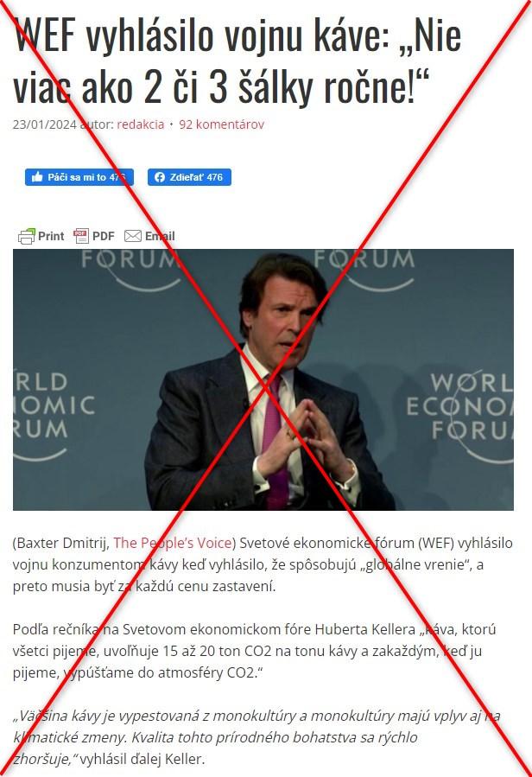Open 'The People's Voice' source link

pos(173,543)
